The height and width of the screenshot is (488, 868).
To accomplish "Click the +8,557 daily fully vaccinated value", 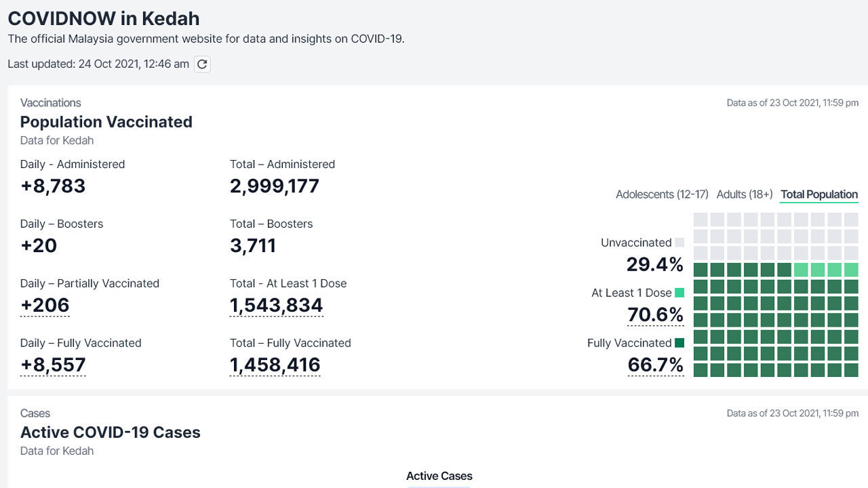I will click(x=53, y=365).
